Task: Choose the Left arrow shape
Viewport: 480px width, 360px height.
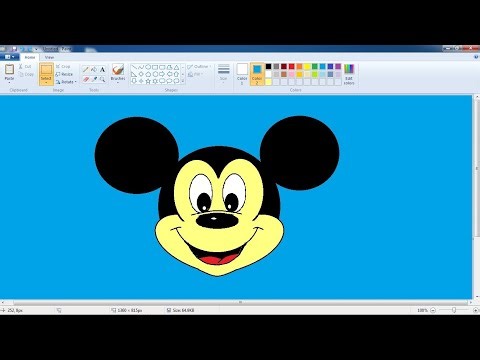Action: 169,74
